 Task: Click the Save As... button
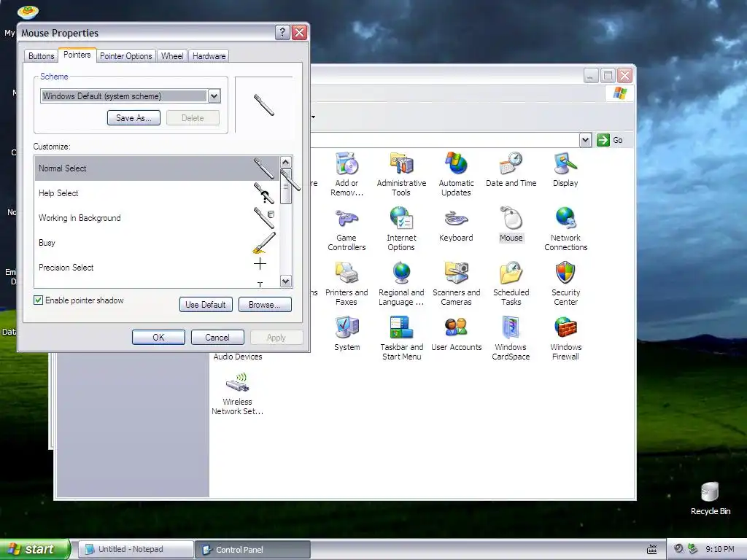pyautogui.click(x=134, y=118)
